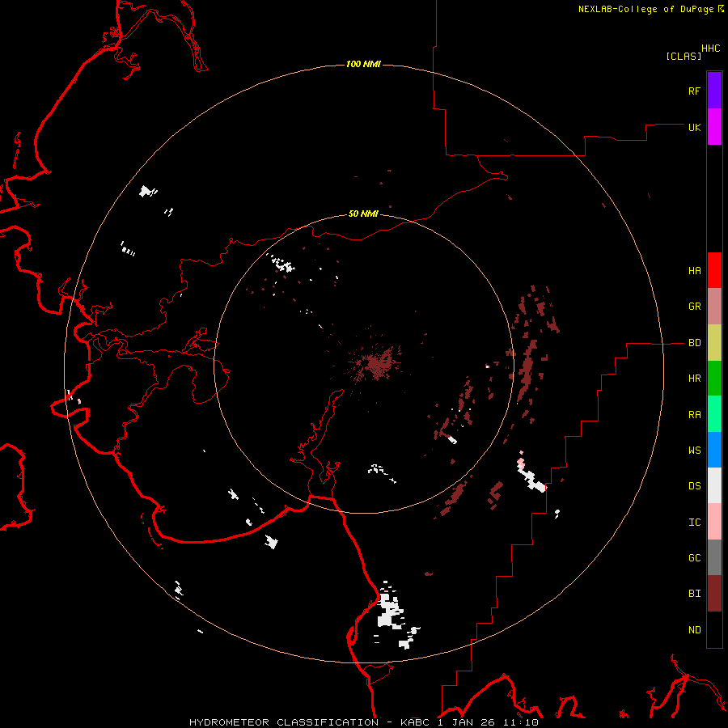728x728 pixels.
Task: Click the HYDROMETEOR CLASSIFICATION title text
Action: tap(284, 722)
